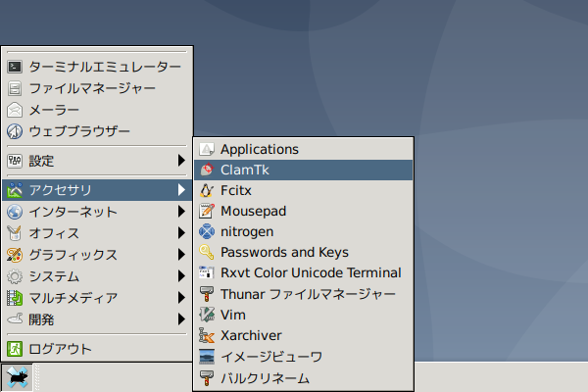Click the Passwords and Keys key icon
This screenshot has width=588, height=392.
click(207, 253)
